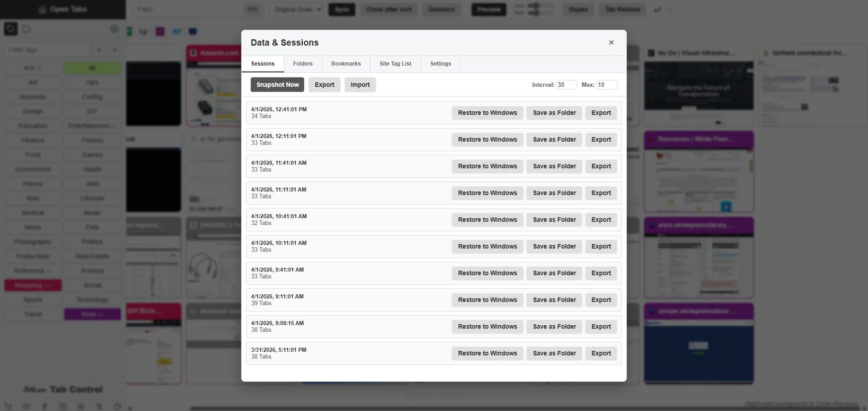Select the tags view icon in sidebar

[x=11, y=29]
